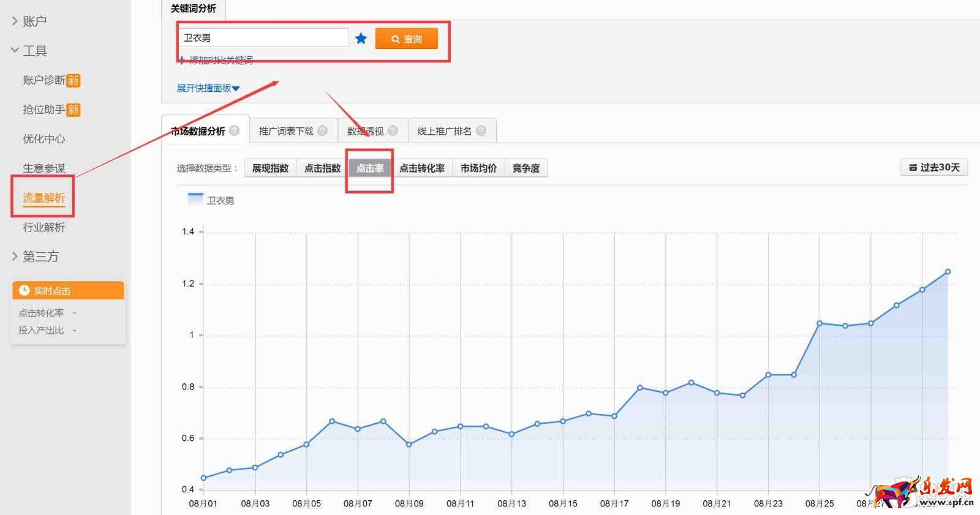This screenshot has width=980, height=515.
Task: Select the 点击转化率 data type
Action: pos(422,168)
